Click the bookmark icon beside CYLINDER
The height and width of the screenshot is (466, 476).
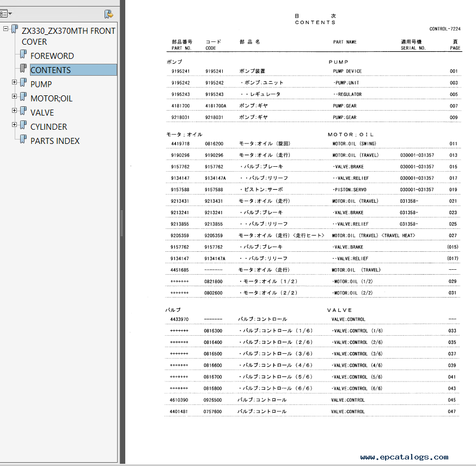coord(23,125)
